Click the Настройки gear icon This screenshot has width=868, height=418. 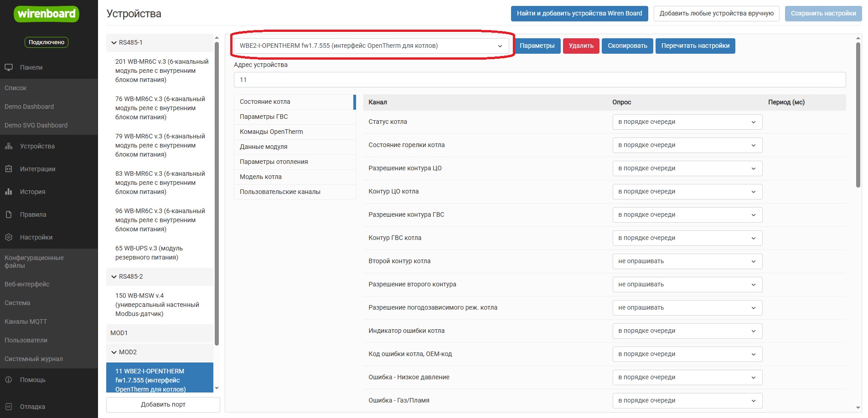(x=9, y=237)
